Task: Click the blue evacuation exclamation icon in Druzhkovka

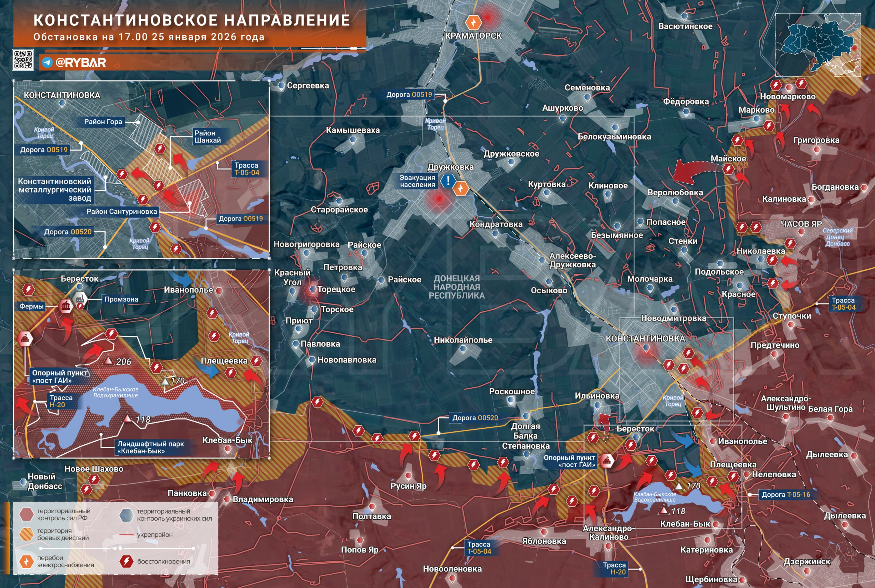Action: (448, 181)
